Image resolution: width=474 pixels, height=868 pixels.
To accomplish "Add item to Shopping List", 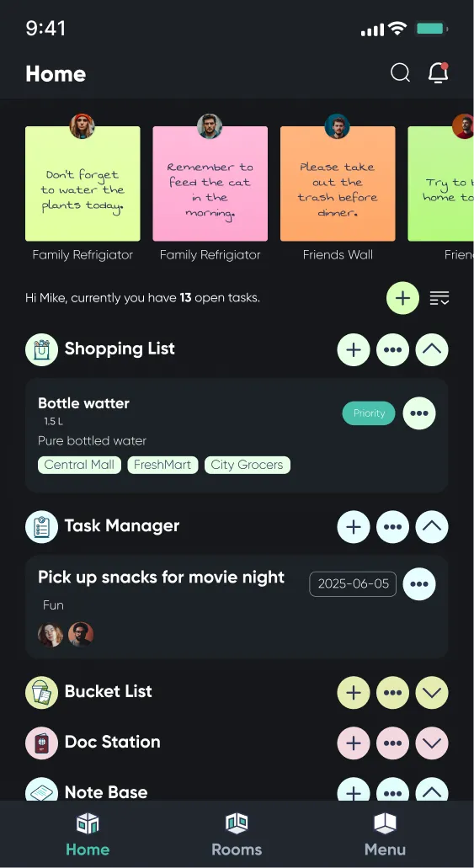I will (x=354, y=350).
